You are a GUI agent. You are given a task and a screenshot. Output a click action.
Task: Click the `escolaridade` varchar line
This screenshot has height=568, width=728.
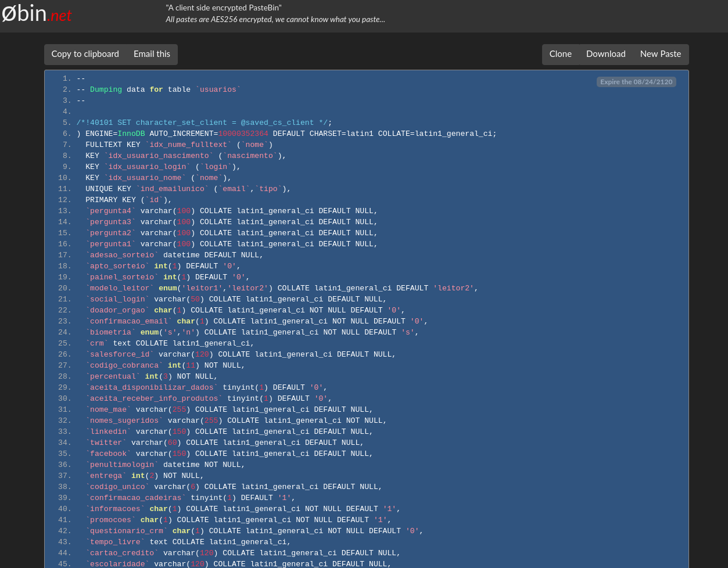(238, 563)
